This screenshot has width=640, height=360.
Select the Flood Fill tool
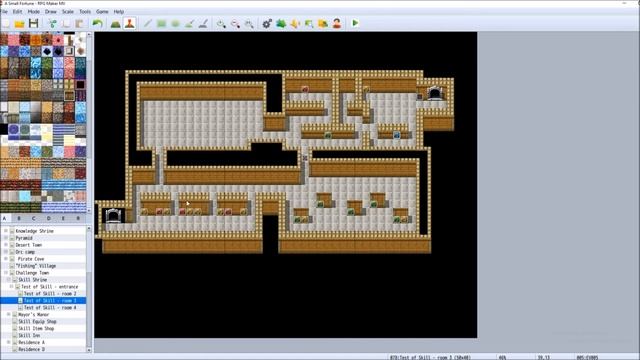[x=189, y=23]
